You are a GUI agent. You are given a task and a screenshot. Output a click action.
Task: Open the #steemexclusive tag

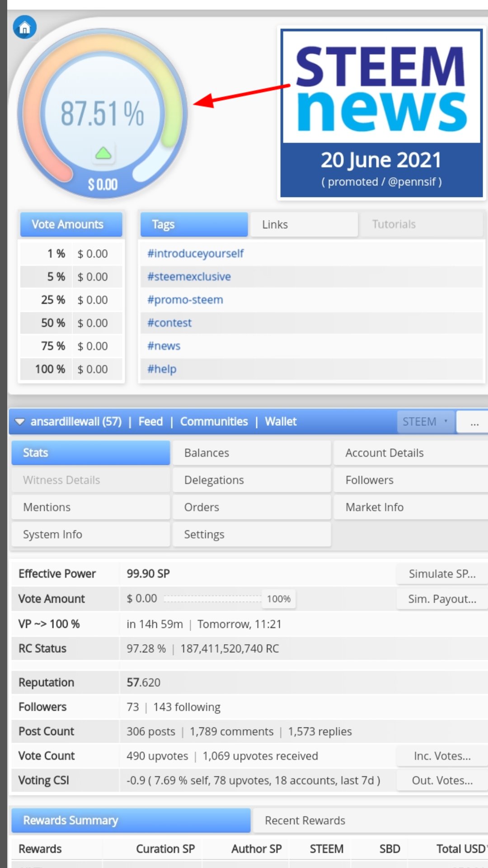tap(189, 277)
